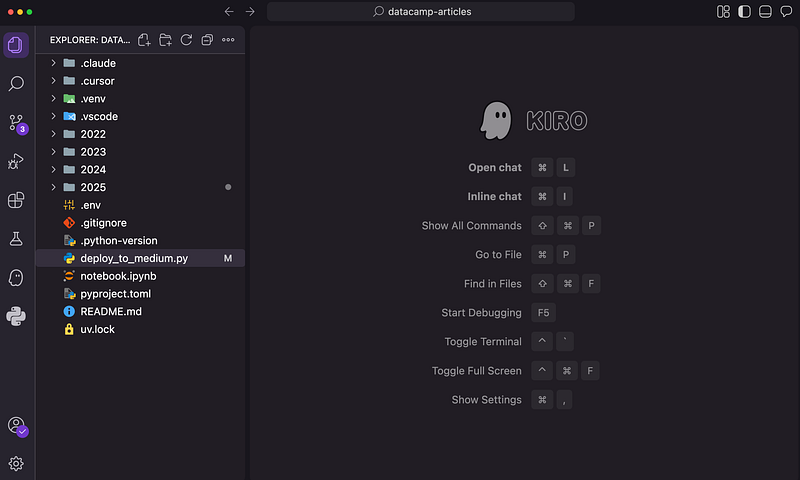Image resolution: width=800 pixels, height=480 pixels.
Task: Expand the 2025 folder
Action: coord(93,187)
